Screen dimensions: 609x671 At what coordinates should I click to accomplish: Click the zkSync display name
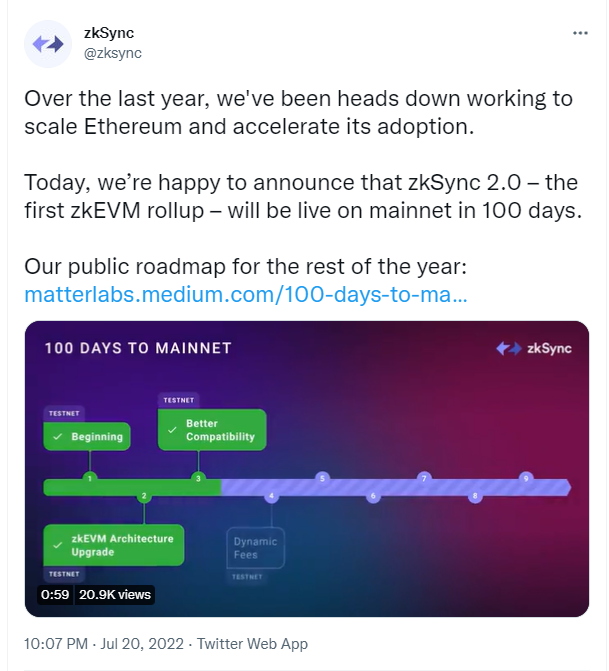[109, 33]
